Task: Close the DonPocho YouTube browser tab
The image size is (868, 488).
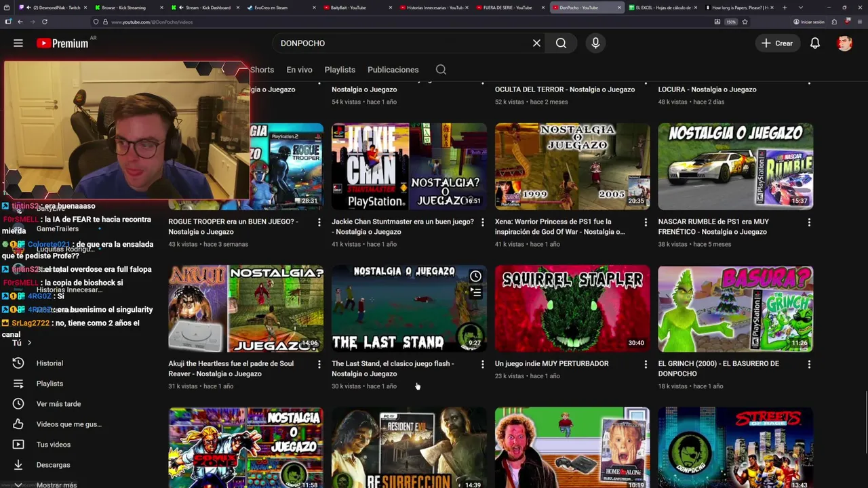Action: [x=619, y=7]
